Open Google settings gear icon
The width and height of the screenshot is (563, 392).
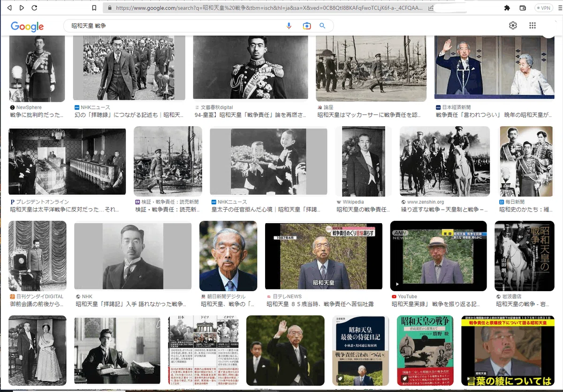coord(513,26)
